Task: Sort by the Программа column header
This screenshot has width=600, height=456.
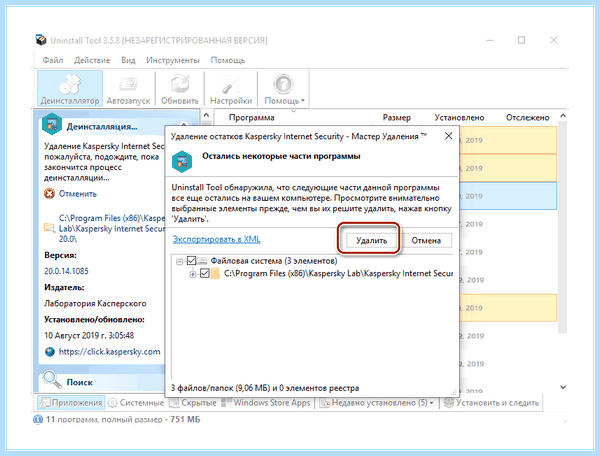Action: [251, 118]
